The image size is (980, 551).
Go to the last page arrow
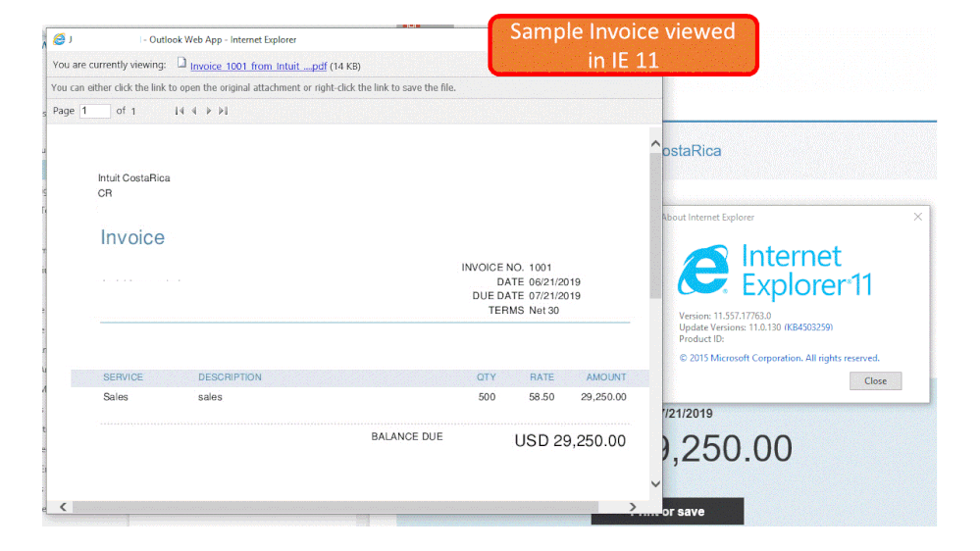click(x=223, y=111)
